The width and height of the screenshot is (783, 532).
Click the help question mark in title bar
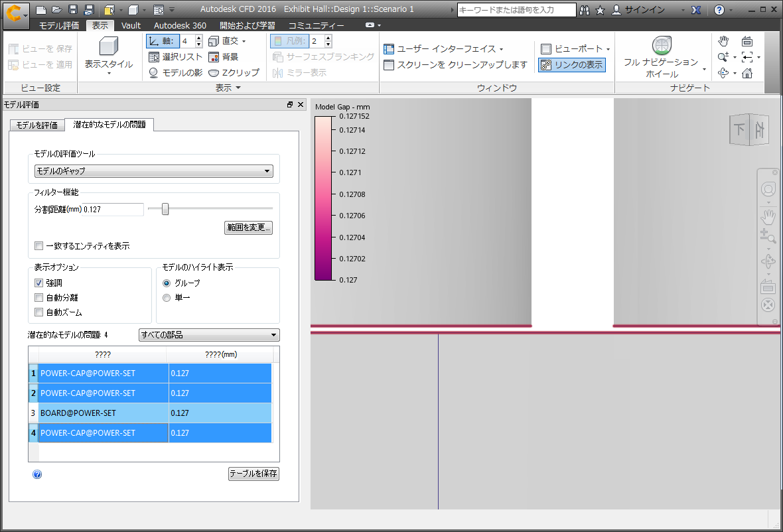719,10
